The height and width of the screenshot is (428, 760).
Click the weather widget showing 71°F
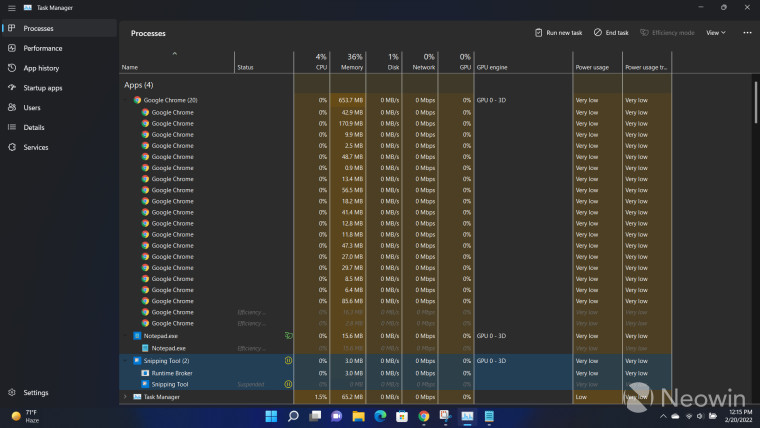coord(25,416)
